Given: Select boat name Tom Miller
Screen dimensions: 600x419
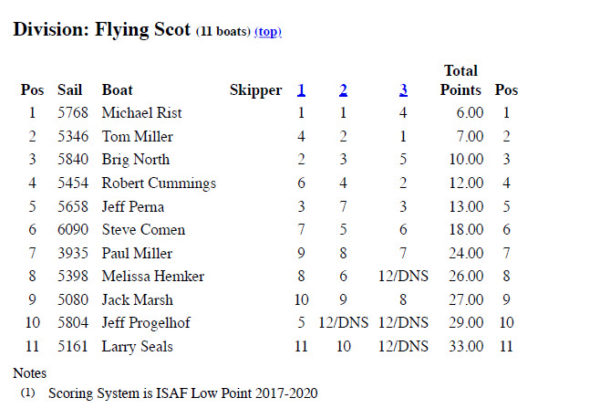Looking at the screenshot, I should [139, 136].
